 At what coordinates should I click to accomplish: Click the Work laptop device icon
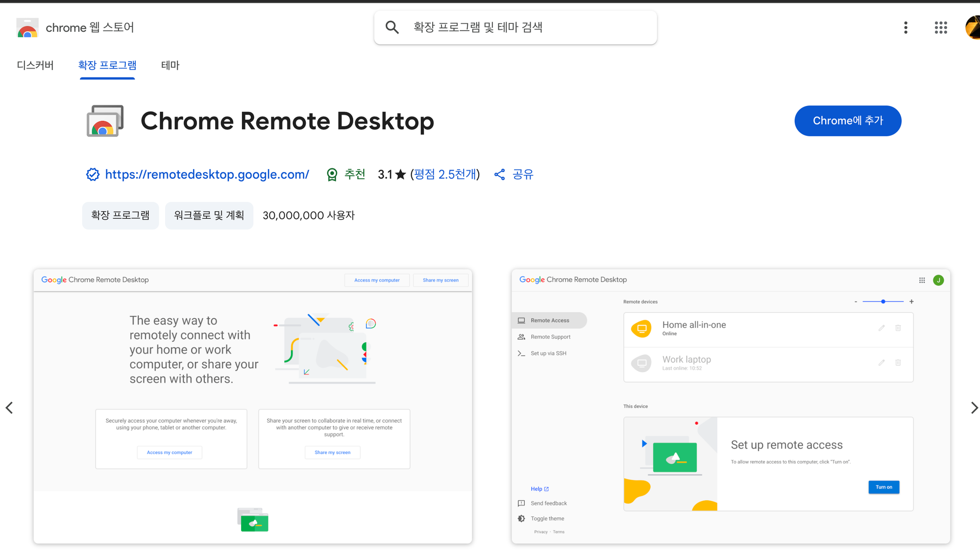[x=641, y=363]
